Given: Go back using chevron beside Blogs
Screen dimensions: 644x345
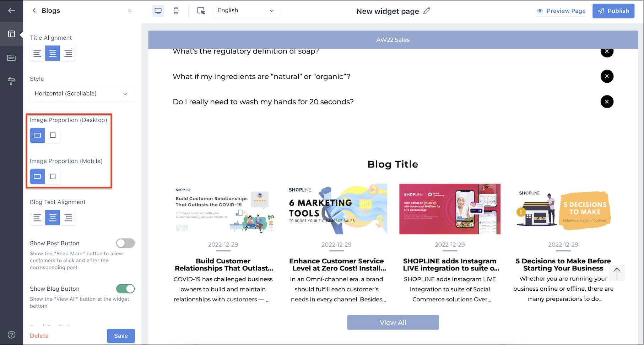Looking at the screenshot, I should [34, 11].
